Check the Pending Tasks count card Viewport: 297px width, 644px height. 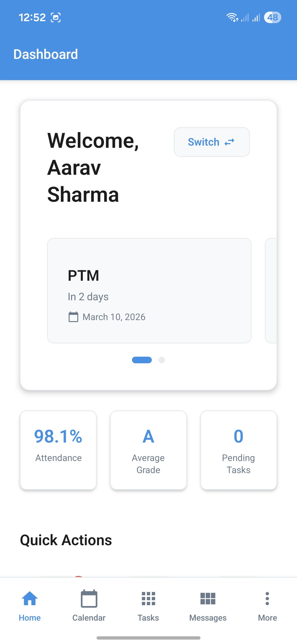pos(239,449)
